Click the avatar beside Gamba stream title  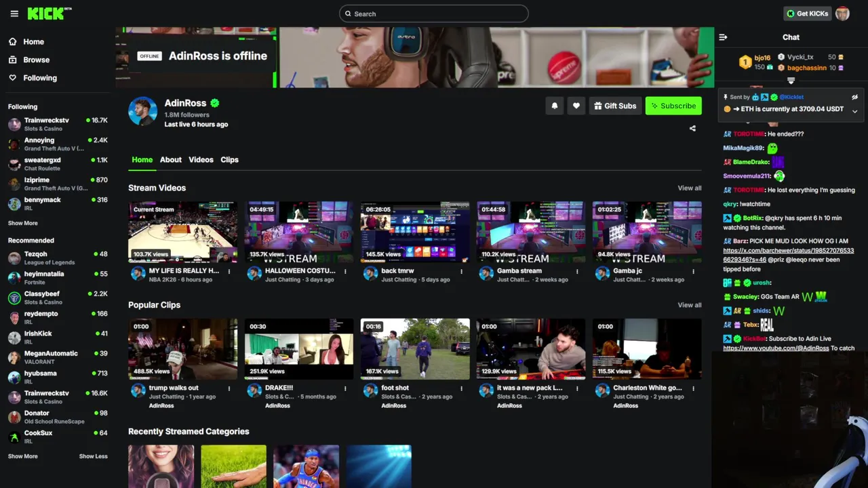486,273
